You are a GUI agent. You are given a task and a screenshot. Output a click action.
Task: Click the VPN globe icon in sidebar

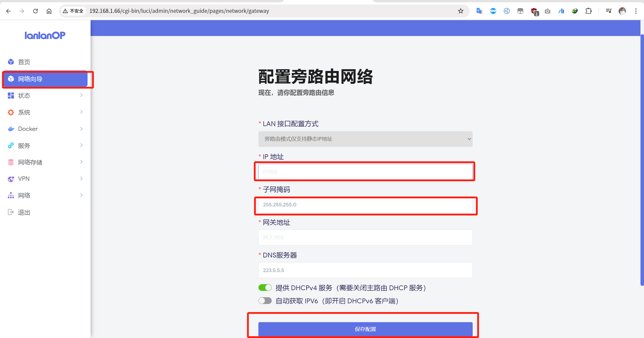[x=11, y=179]
